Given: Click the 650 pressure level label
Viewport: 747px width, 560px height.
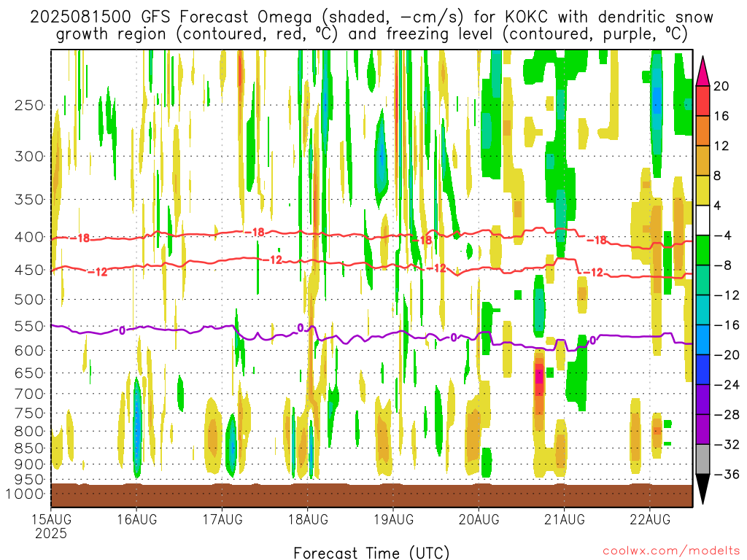Looking at the screenshot, I should (29, 373).
